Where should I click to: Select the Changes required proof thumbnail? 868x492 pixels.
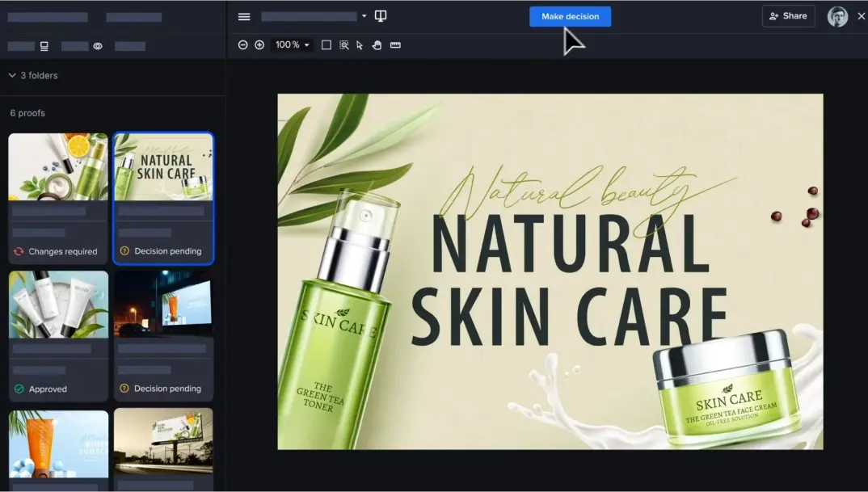click(58, 167)
